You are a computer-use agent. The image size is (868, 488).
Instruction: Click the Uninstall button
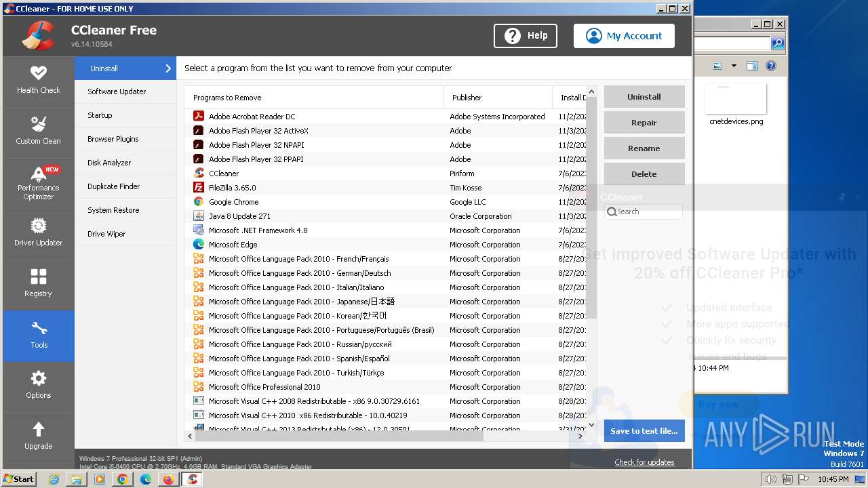coord(644,97)
